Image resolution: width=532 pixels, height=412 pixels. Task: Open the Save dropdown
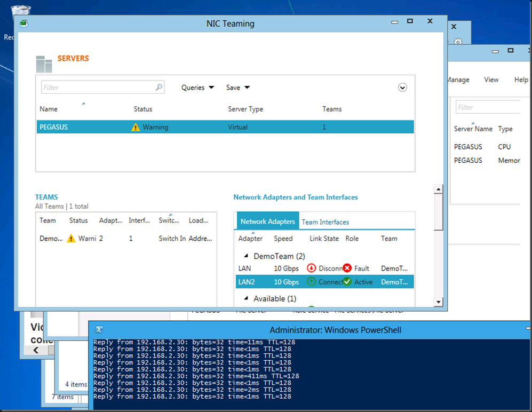click(x=238, y=88)
